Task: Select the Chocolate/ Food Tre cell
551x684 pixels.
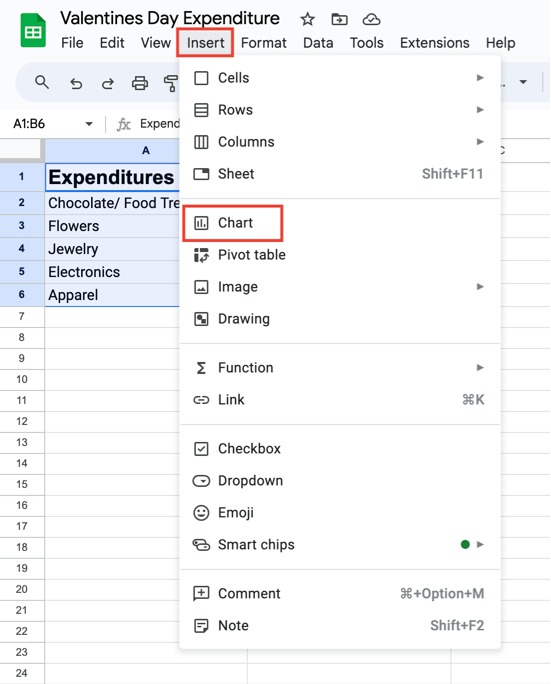Action: tap(112, 203)
